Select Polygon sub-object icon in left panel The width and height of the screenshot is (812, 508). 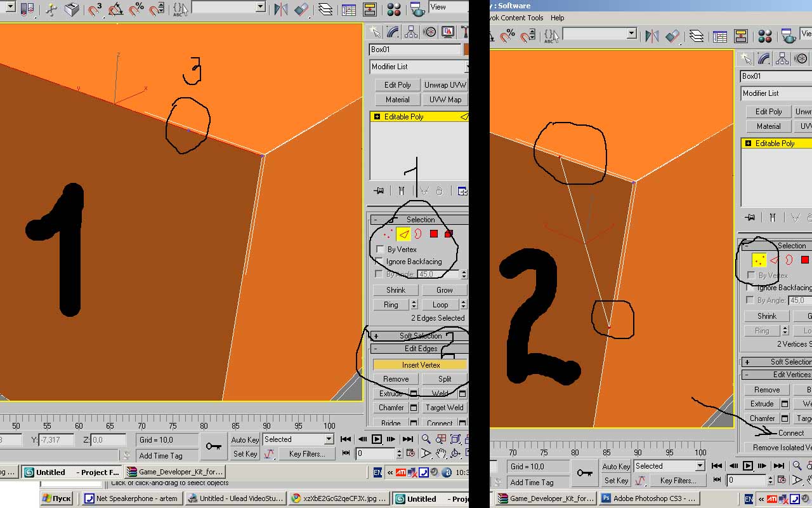[434, 234]
